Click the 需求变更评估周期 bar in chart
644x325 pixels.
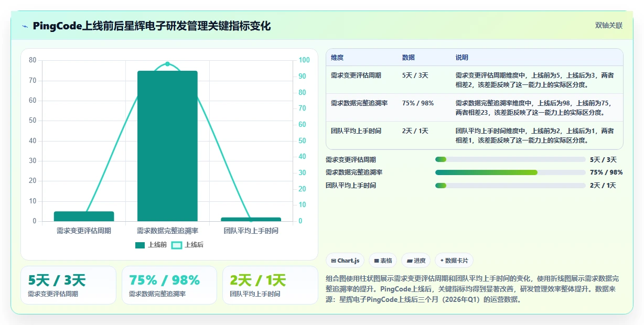click(84, 216)
